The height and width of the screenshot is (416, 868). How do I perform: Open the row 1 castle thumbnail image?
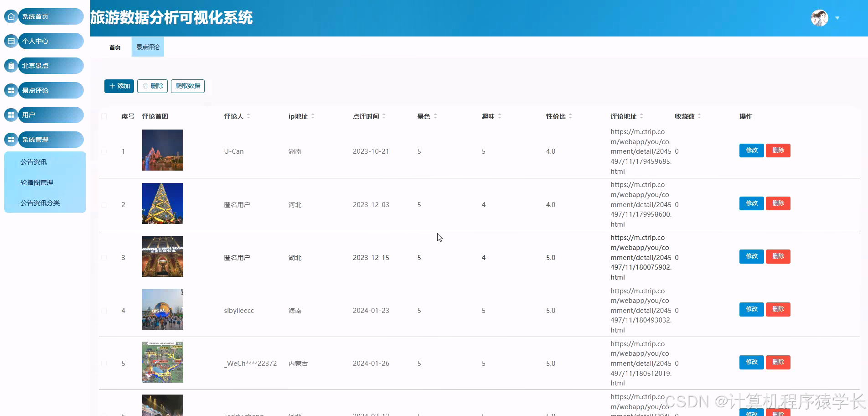[163, 150]
